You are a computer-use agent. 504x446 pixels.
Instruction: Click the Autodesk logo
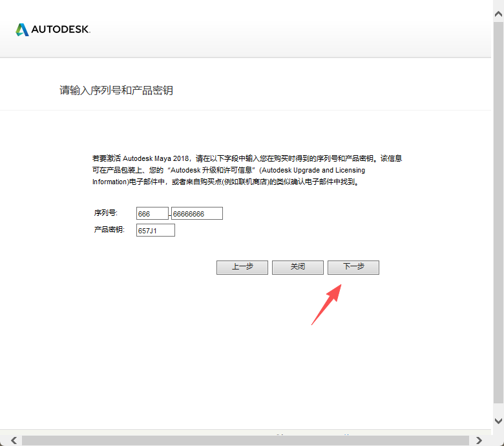(53, 29)
